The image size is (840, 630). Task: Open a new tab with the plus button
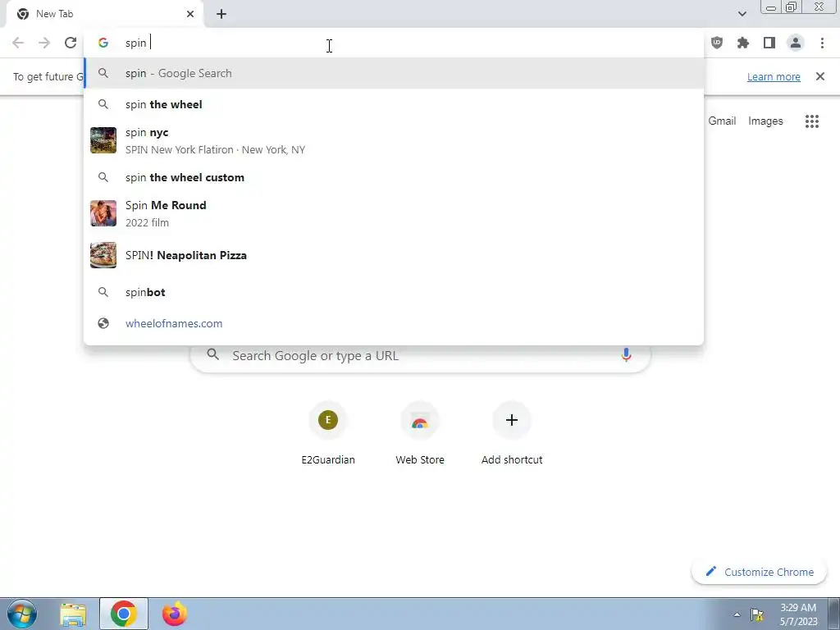click(221, 14)
